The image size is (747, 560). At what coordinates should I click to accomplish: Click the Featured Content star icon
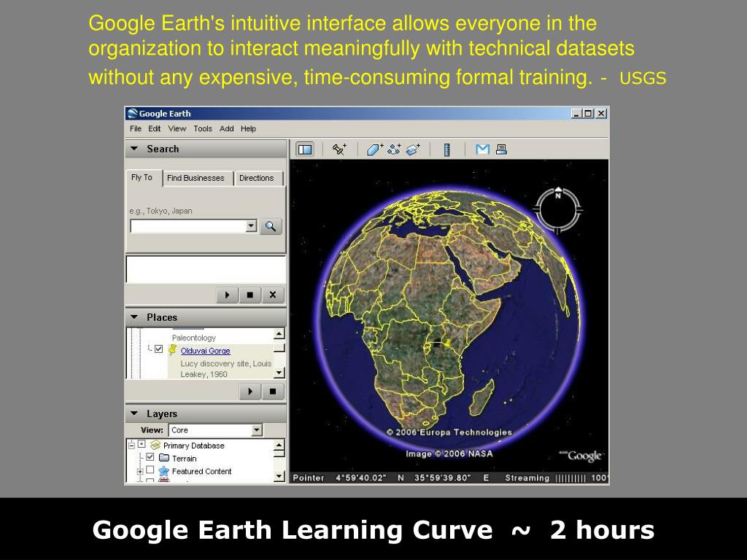(164, 471)
